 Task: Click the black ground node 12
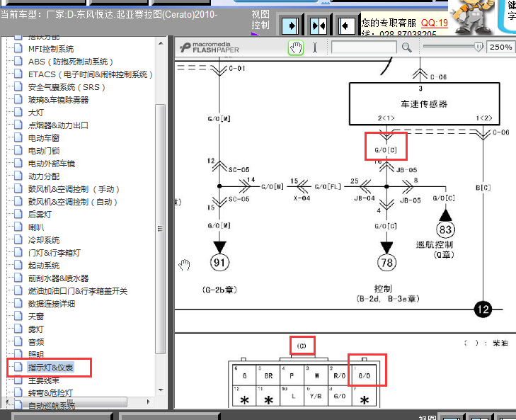(x=483, y=310)
